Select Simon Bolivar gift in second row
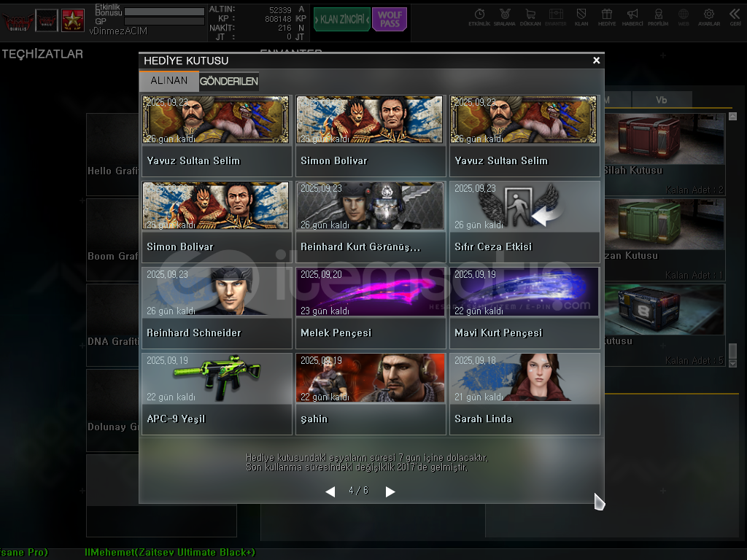This screenshot has width=747, height=560. pos(217,222)
